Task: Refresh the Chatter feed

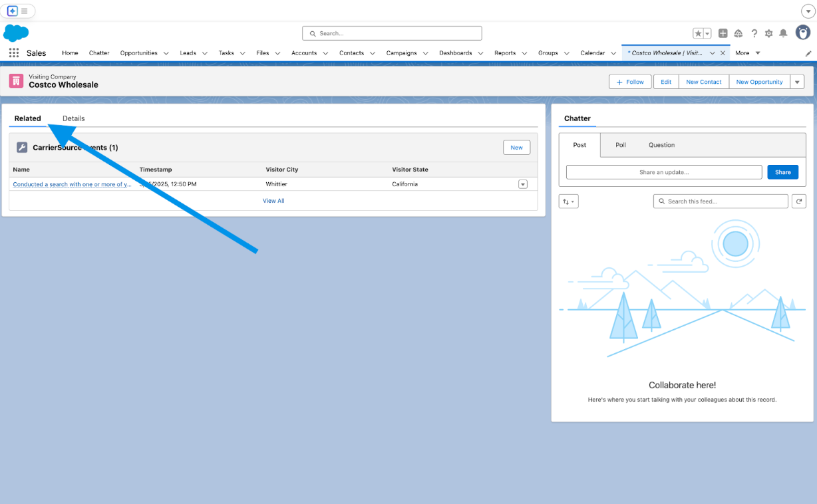Action: coord(799,201)
